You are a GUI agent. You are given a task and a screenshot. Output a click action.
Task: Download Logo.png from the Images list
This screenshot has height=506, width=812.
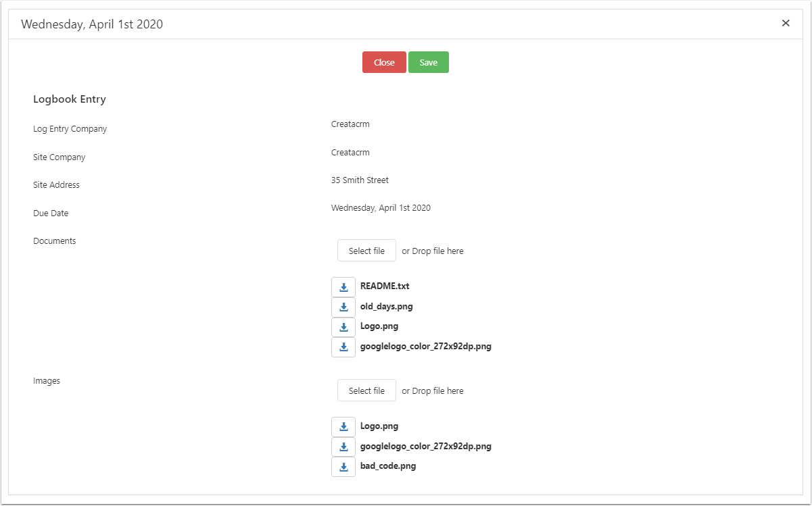coord(343,427)
